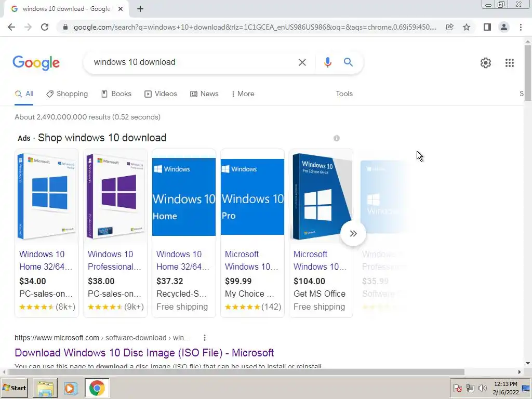Click the Windows 10 Pro blue tile image
The image size is (532, 399).
252,197
